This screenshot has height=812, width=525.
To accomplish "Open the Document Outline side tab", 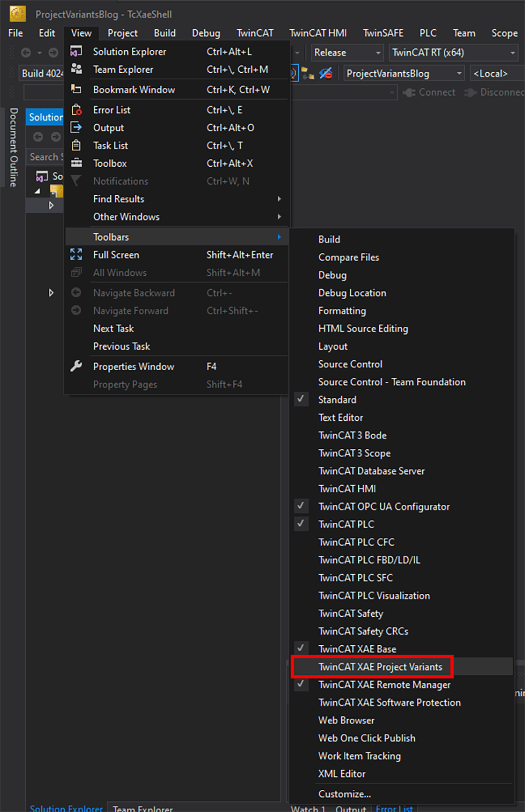I will point(13,147).
